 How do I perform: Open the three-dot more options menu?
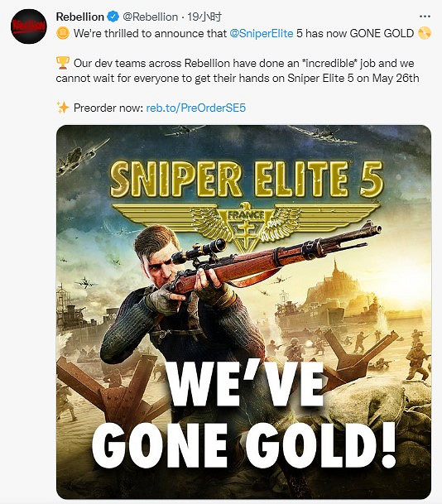point(425,17)
